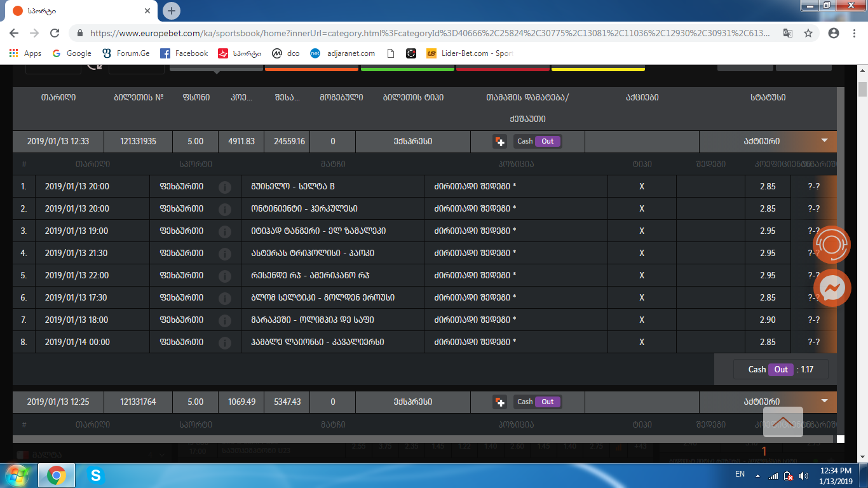This screenshot has height=488, width=868.
Task: Open the orange live support chat icon
Action: coord(832,245)
